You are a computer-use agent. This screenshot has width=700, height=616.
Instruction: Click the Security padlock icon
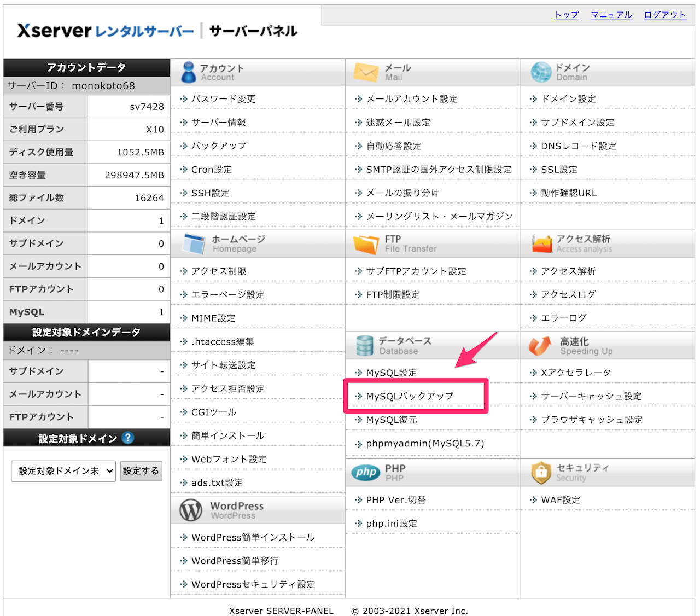point(541,472)
